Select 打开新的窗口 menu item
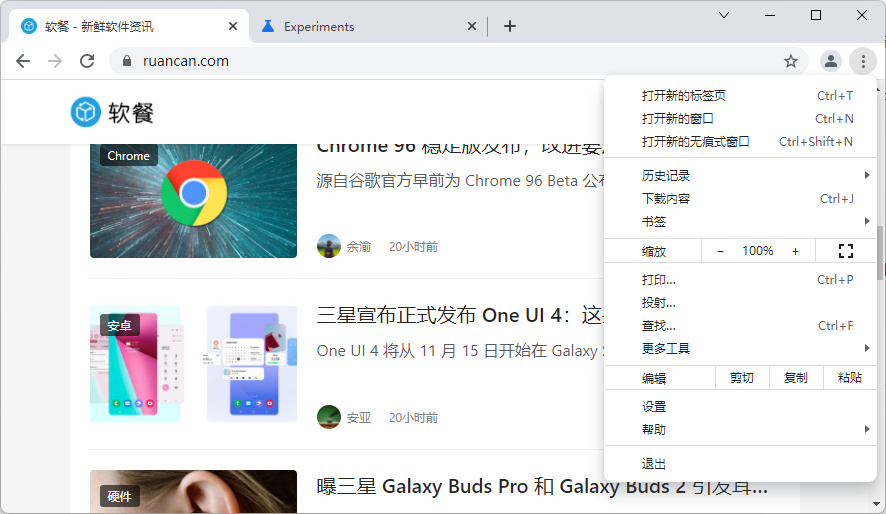886x514 pixels. (740, 119)
